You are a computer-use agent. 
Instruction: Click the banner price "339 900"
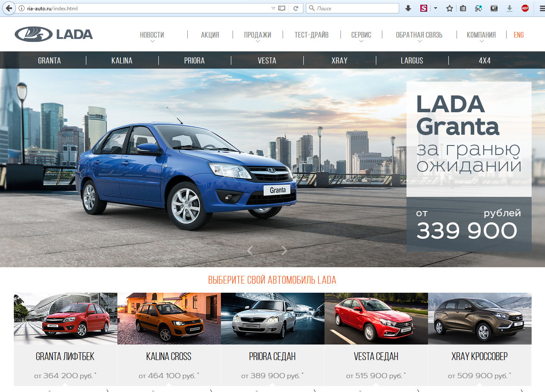tap(466, 231)
